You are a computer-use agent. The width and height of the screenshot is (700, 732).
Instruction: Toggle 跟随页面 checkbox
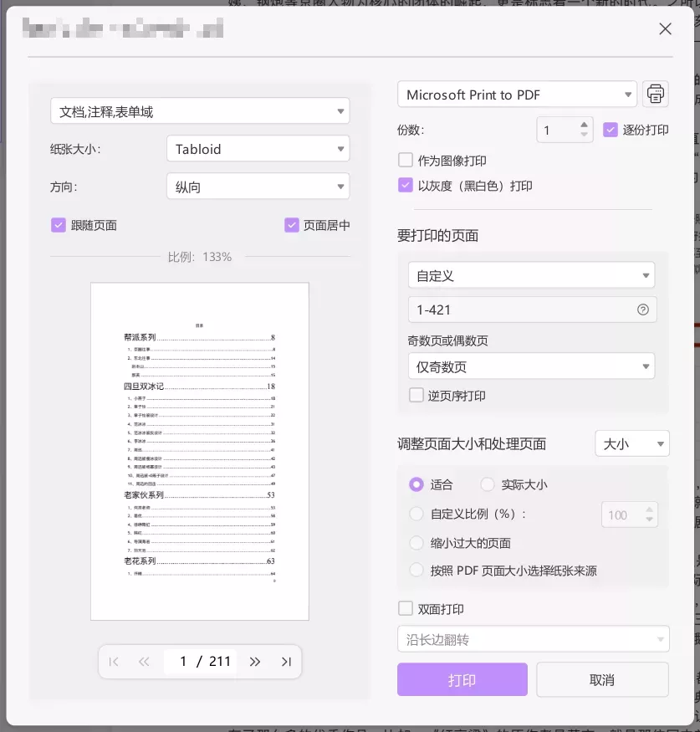coord(58,225)
